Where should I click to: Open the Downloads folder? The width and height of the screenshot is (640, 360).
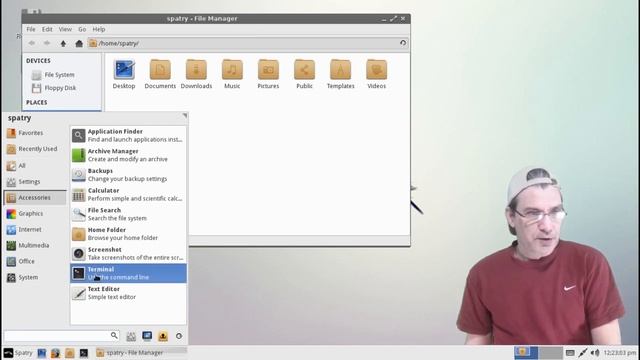pos(196,74)
